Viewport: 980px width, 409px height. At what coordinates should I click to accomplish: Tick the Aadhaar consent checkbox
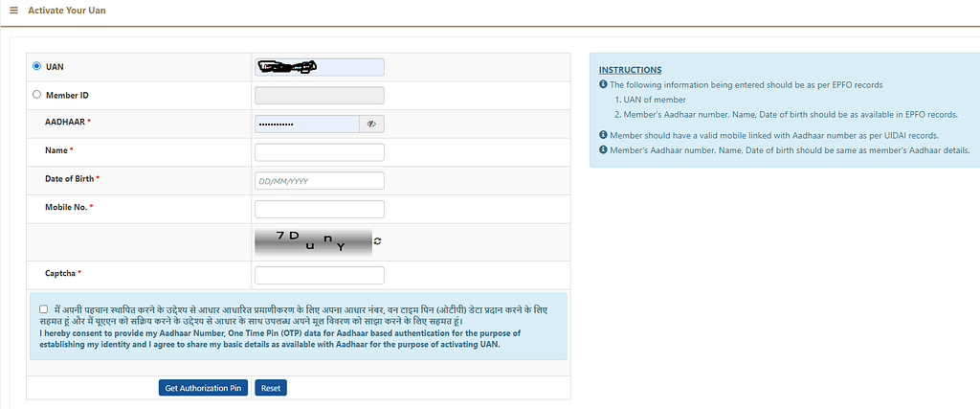[44, 309]
